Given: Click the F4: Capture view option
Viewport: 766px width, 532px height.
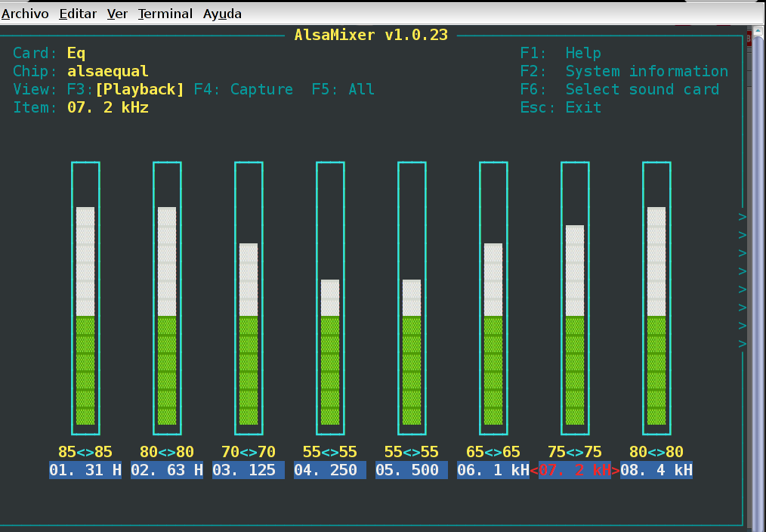Looking at the screenshot, I should (243, 89).
